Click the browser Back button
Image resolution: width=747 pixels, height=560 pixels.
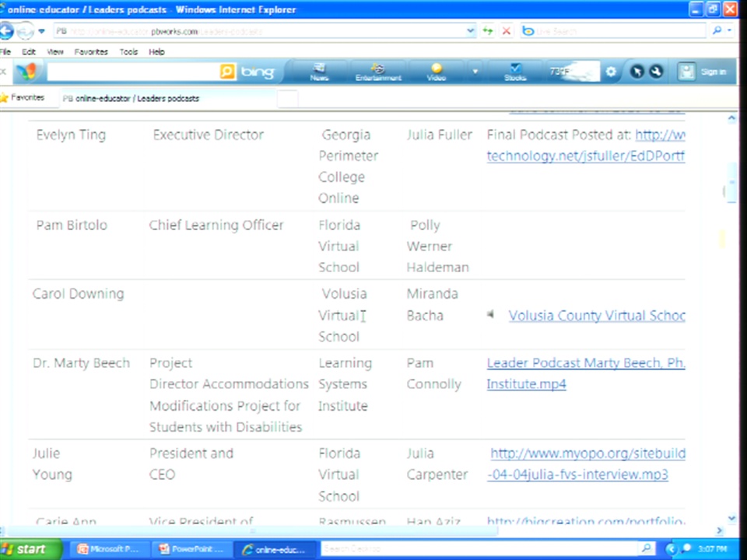6,31
